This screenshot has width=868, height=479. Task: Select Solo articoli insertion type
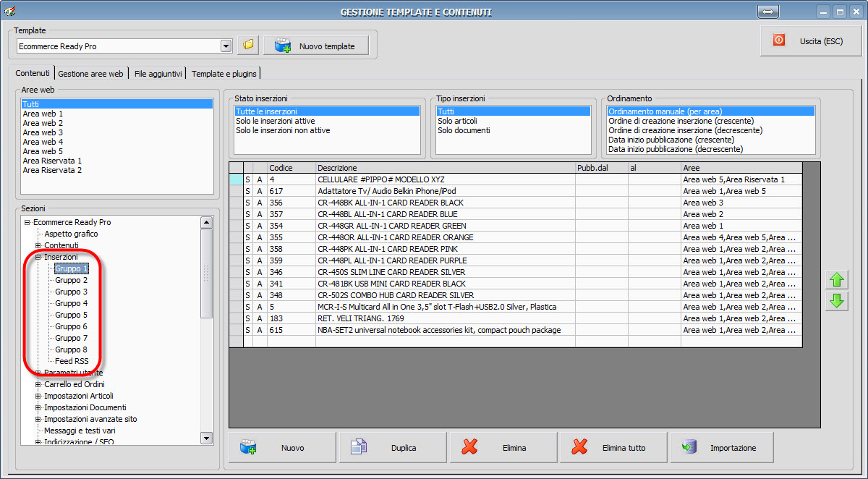click(x=513, y=121)
